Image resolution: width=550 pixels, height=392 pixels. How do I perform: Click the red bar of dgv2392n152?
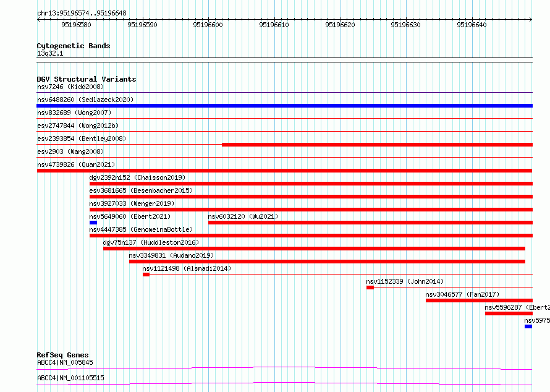click(x=311, y=184)
